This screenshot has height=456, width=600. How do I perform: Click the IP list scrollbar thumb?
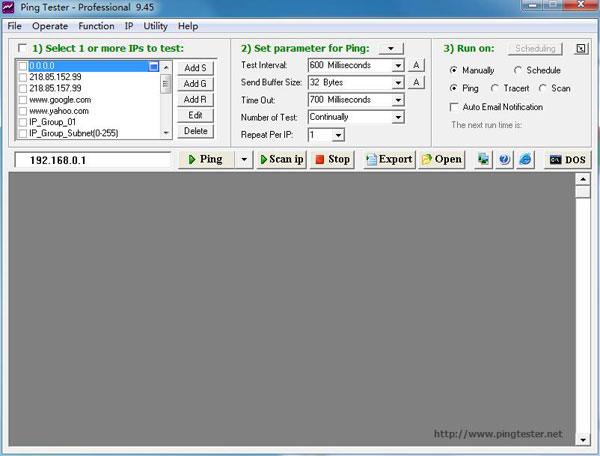(166, 84)
